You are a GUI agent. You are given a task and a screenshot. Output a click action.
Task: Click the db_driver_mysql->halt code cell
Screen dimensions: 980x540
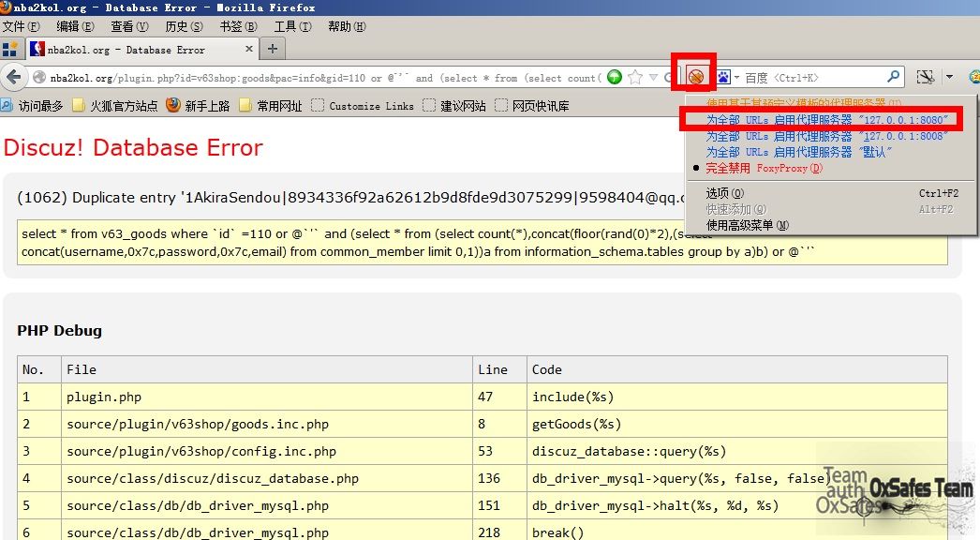pos(737,505)
